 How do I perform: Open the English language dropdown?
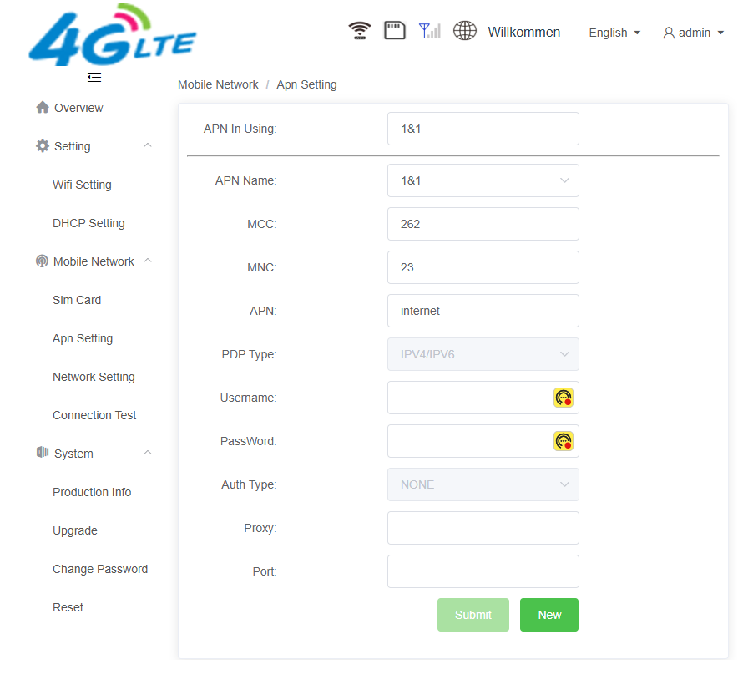[x=614, y=33]
